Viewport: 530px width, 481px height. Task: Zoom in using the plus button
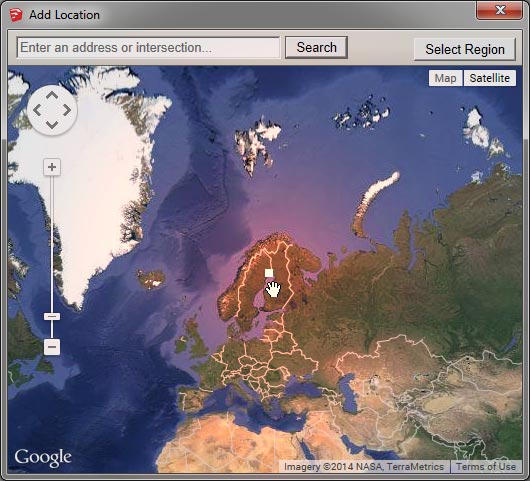(52, 167)
